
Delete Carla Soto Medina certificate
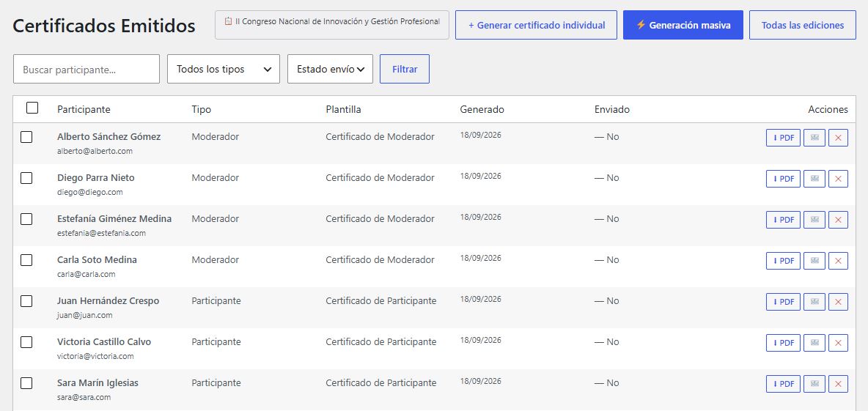tap(838, 261)
